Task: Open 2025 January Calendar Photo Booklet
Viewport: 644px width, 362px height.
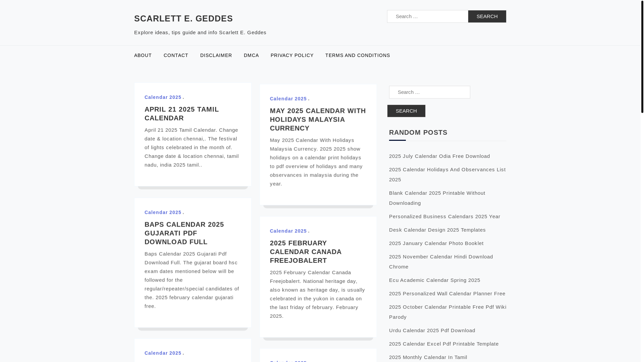Action: (436, 243)
